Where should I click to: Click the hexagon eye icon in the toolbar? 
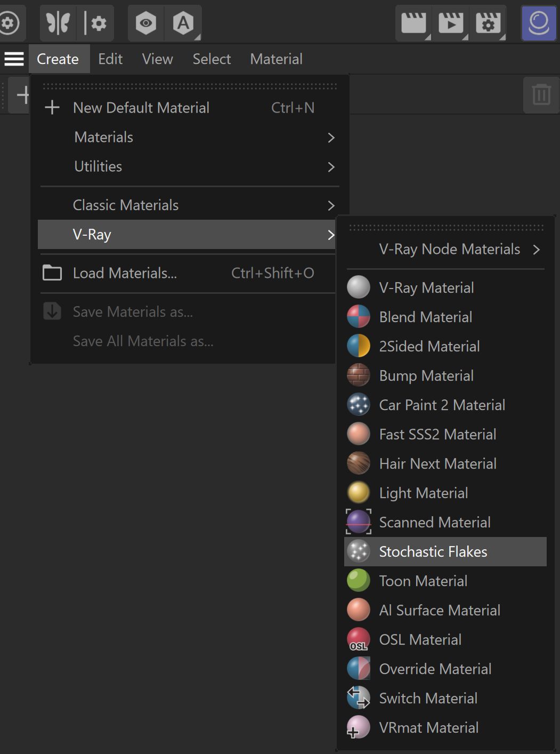pyautogui.click(x=145, y=23)
